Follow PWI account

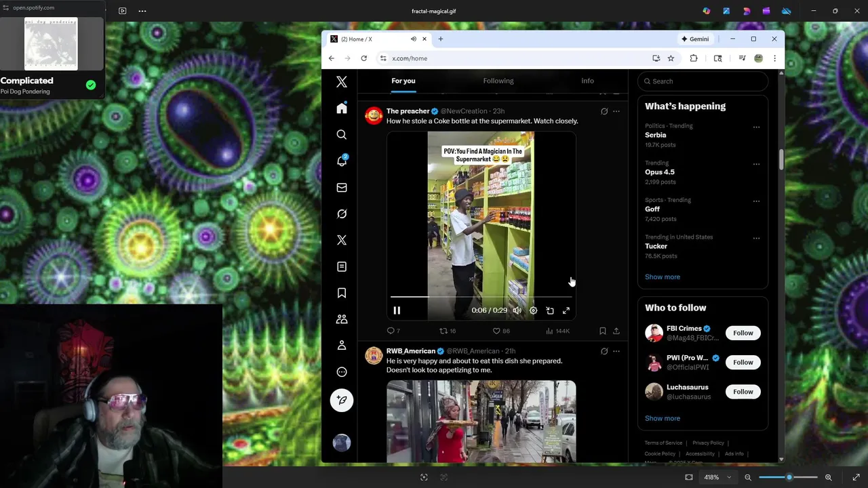pyautogui.click(x=743, y=362)
